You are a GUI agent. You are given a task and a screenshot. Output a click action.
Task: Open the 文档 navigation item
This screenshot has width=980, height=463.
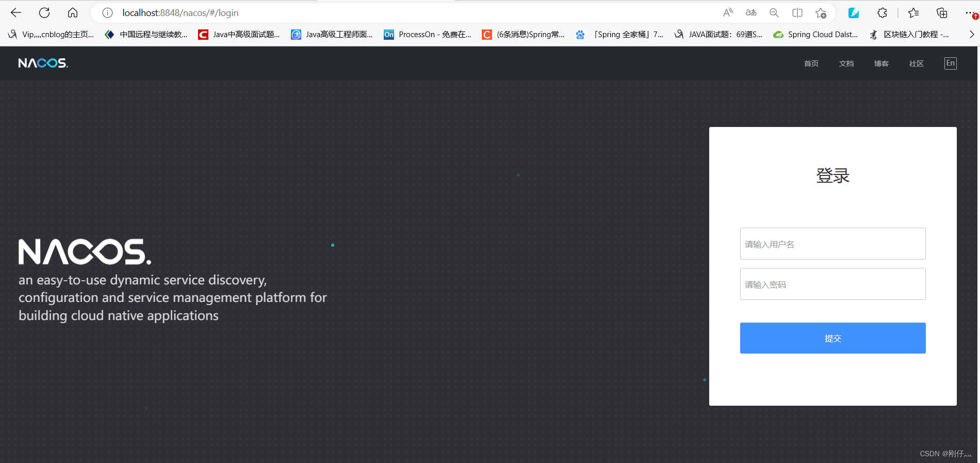846,63
